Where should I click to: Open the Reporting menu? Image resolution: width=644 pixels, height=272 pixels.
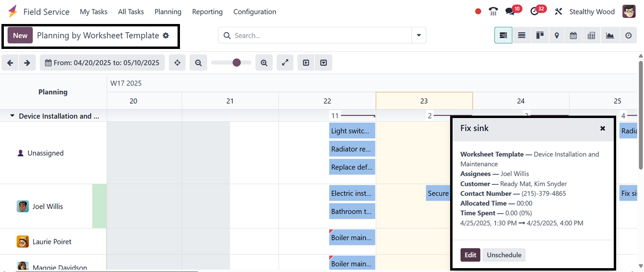click(x=207, y=12)
